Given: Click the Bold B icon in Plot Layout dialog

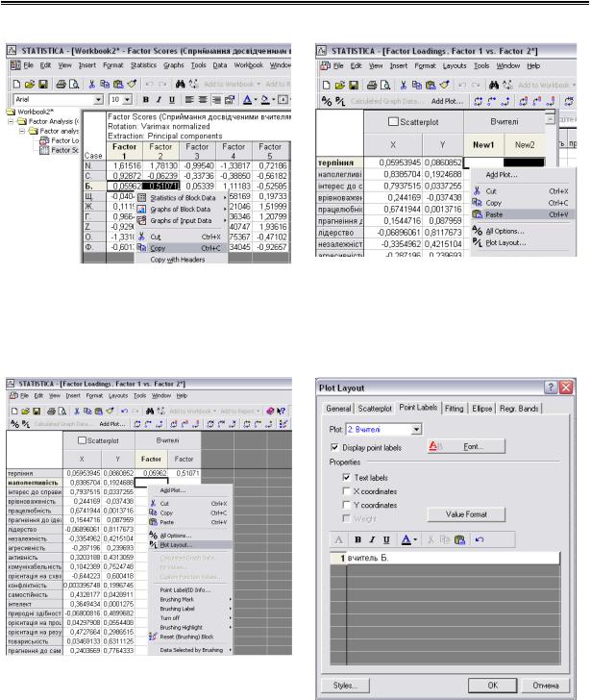Looking at the screenshot, I should 357,539.
